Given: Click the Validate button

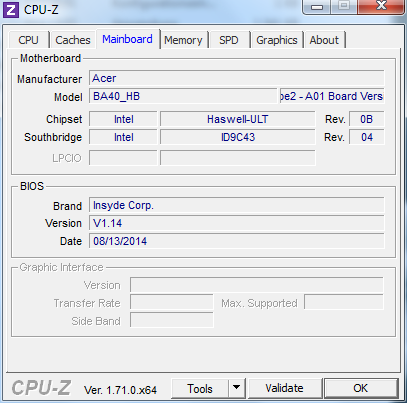Looking at the screenshot, I should coord(284,388).
